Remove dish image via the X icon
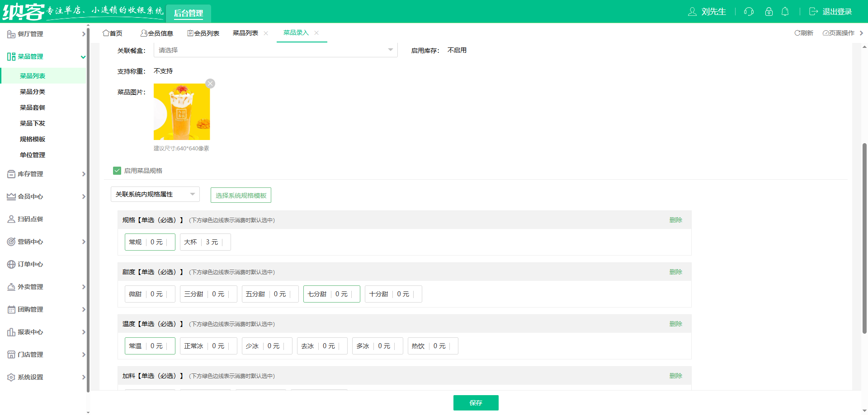This screenshot has height=415, width=868. (210, 84)
